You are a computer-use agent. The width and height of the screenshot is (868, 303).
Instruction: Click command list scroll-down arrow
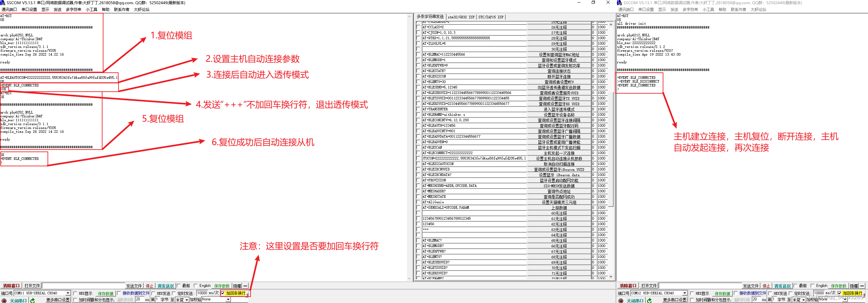[x=611, y=277]
